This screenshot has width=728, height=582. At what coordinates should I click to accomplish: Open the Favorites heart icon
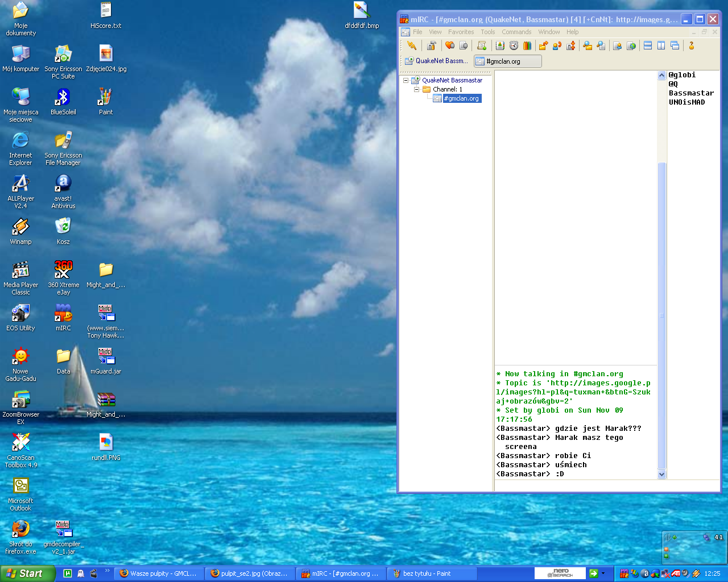coord(449,46)
